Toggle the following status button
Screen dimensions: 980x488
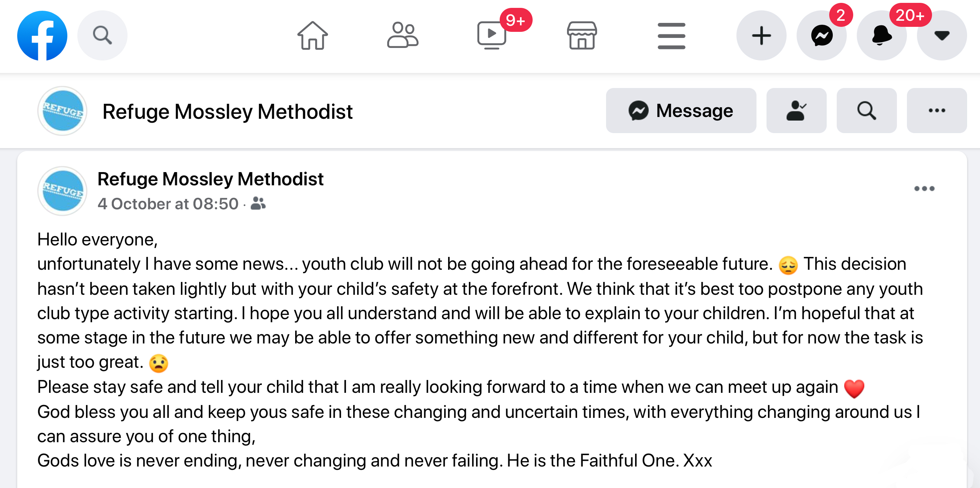796,111
